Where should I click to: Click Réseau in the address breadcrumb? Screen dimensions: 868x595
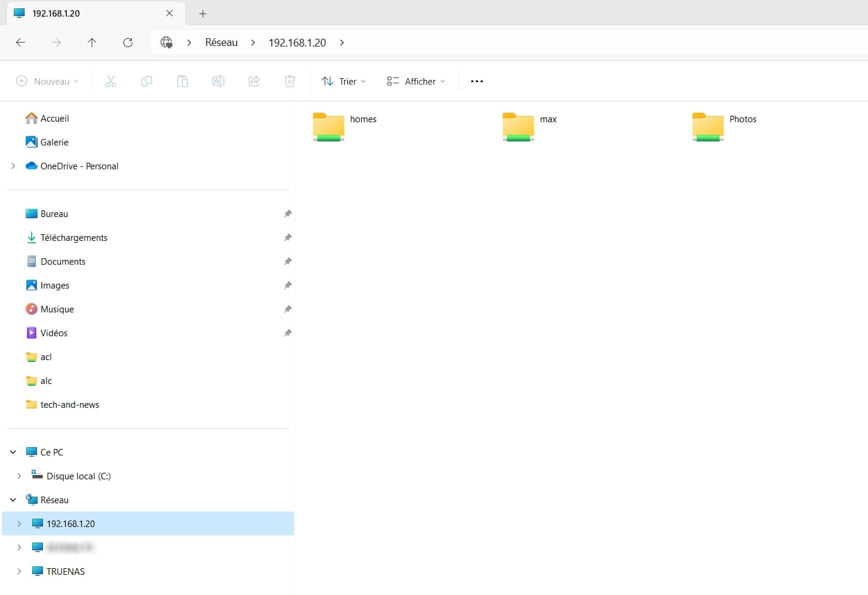pos(221,42)
